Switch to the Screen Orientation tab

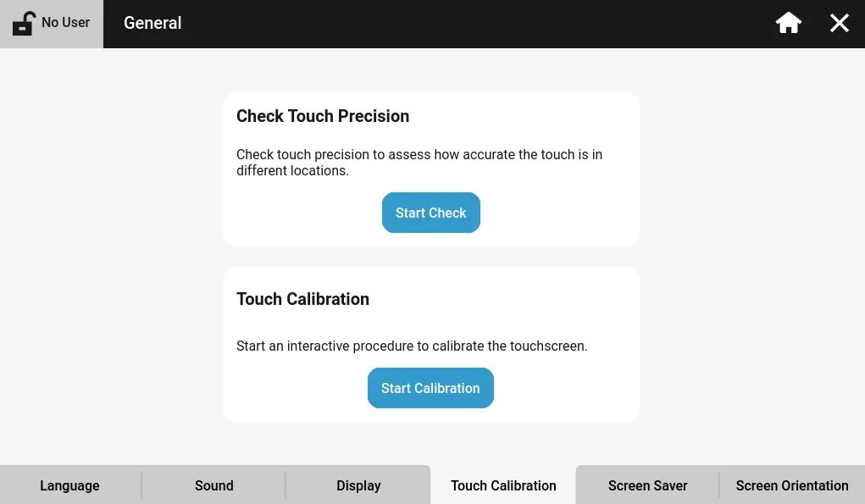792,485
